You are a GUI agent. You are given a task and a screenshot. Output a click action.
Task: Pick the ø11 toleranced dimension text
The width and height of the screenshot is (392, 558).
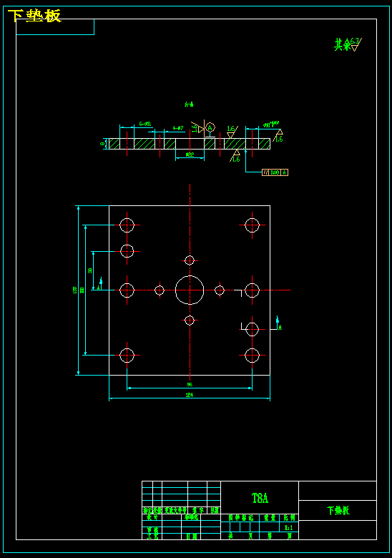pos(270,124)
